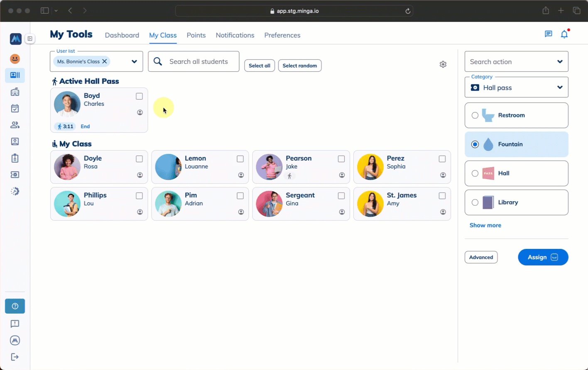
Task: Tick the checkbox on Sophia Perez's card
Action: (x=442, y=159)
